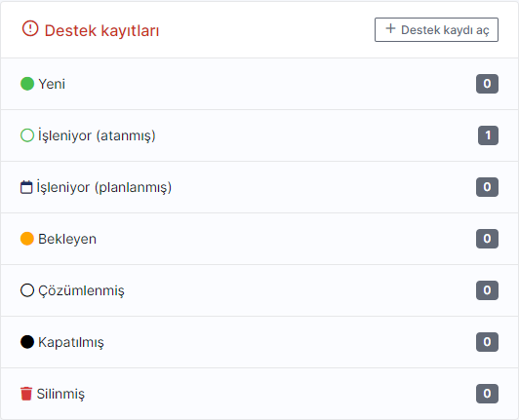Click the red alert icon beside Destek kayıtları
The height and width of the screenshot is (420, 519).
[x=30, y=28]
